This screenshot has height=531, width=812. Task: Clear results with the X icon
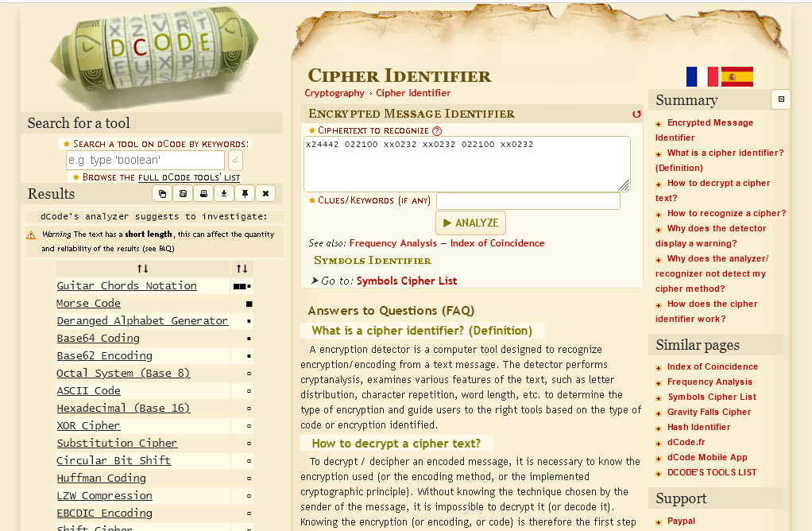pos(265,193)
